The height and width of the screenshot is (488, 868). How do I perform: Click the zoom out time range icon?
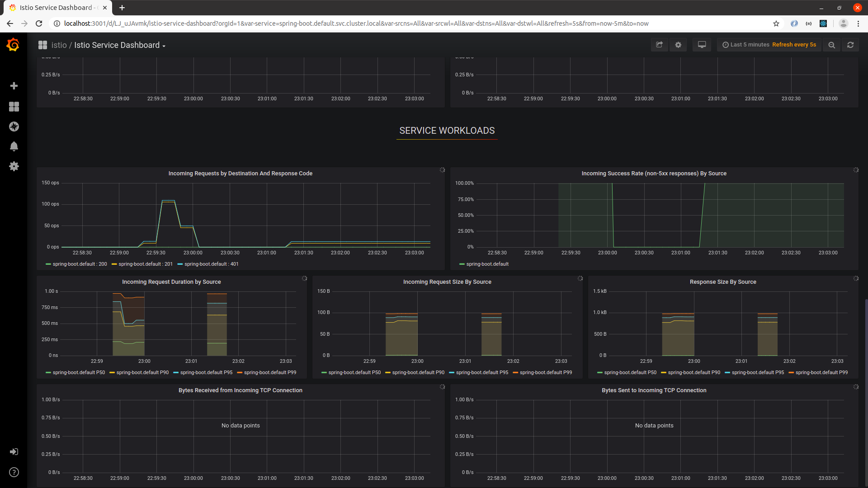(x=831, y=45)
